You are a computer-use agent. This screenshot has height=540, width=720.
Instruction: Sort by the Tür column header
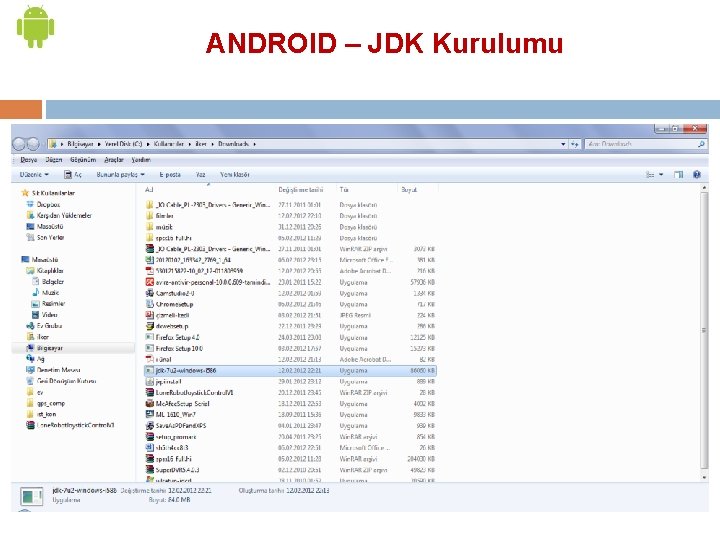pyautogui.click(x=344, y=190)
